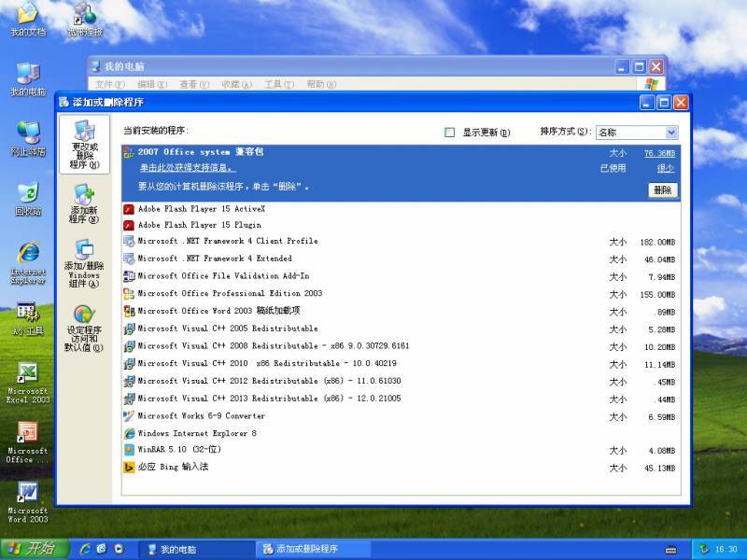This screenshot has width=747, height=560.
Task: Launch Internet Explorer from the quick launch bar
Action: 85,549
